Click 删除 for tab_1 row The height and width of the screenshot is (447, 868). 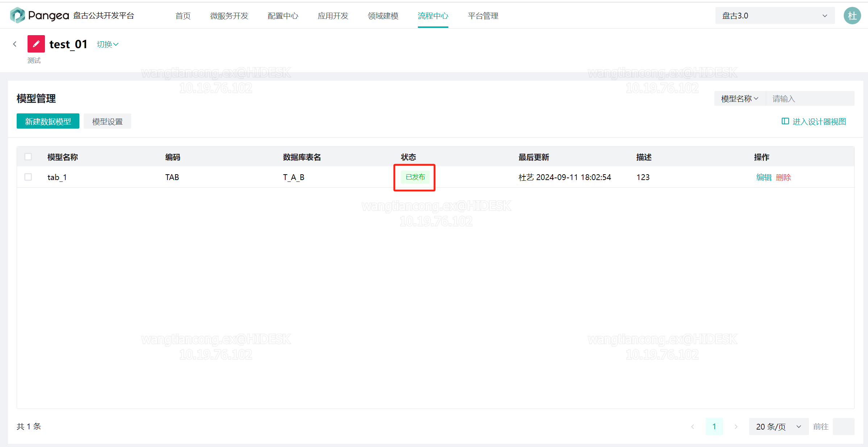point(784,177)
